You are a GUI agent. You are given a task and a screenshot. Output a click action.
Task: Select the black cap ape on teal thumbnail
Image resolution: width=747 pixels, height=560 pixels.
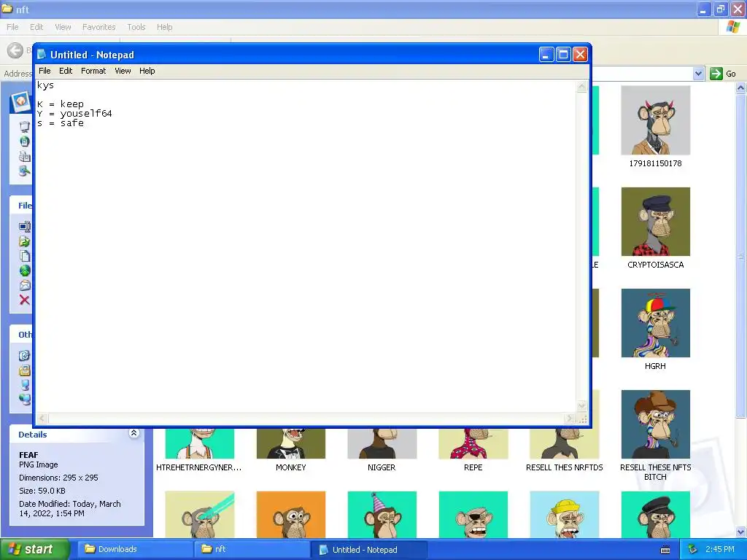[x=656, y=515]
